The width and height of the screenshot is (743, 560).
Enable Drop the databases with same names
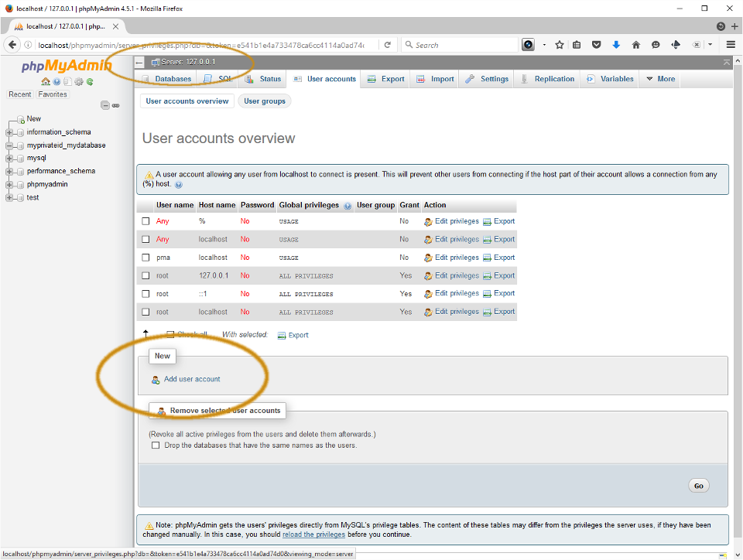[x=156, y=446]
